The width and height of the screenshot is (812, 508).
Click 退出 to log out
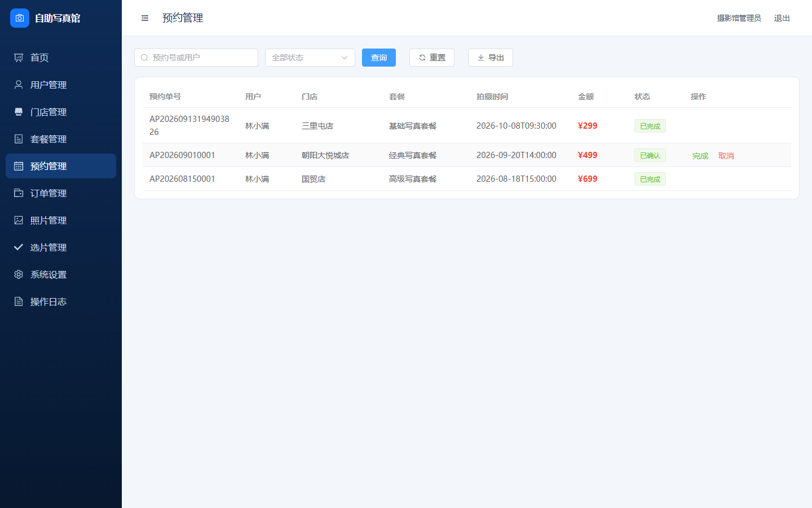click(782, 18)
